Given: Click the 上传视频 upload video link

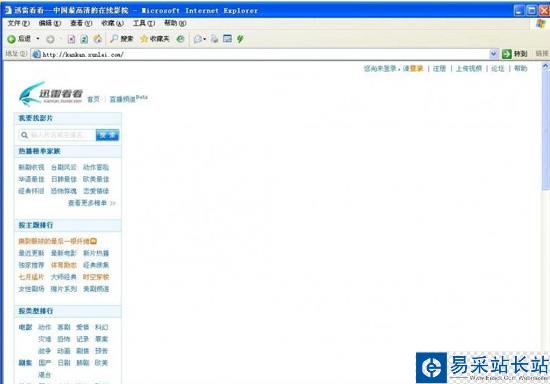Looking at the screenshot, I should click(x=469, y=68).
